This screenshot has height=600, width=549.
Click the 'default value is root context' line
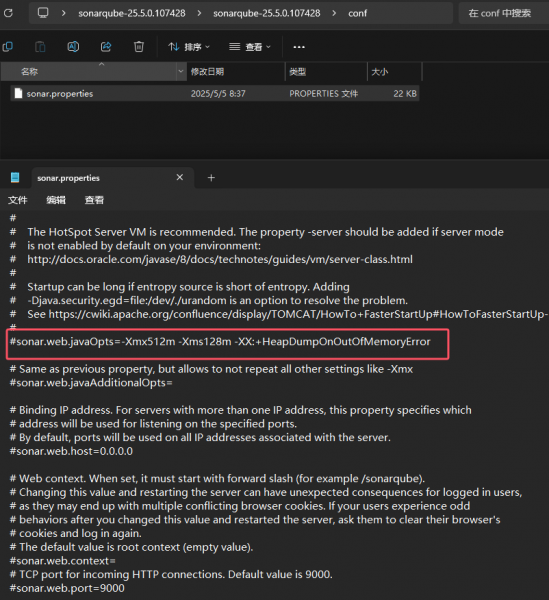(131, 547)
